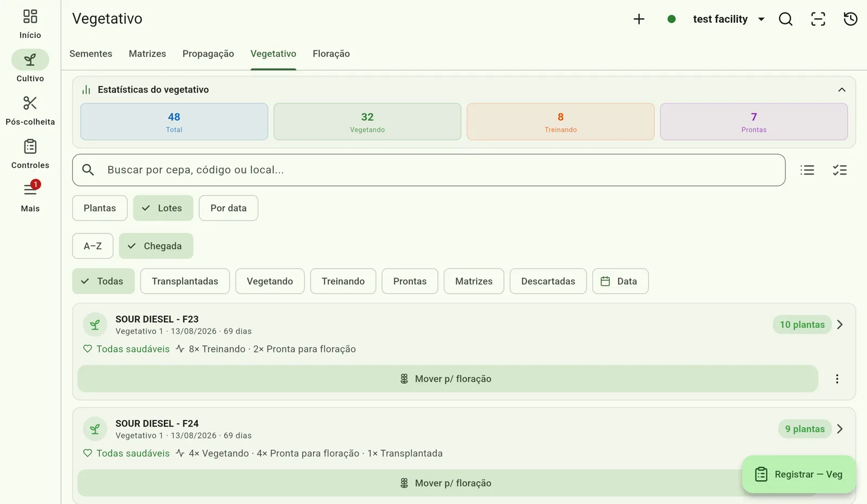867x504 pixels.
Task: Collapse the Estatísticas do vegetativo panel
Action: (842, 90)
